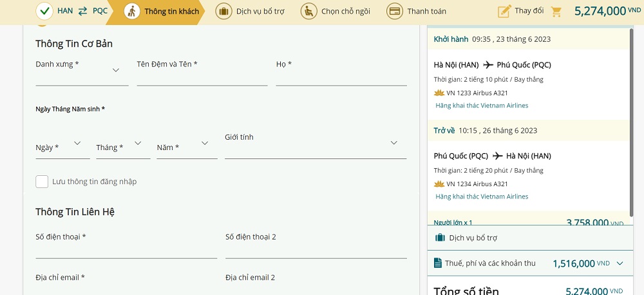
Task: Click the VN 1233 Airbus A321 text
Action: (x=477, y=93)
